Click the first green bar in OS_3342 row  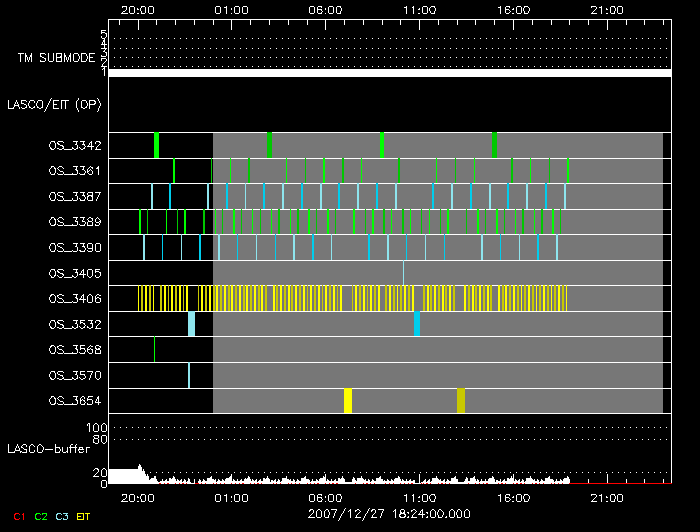click(x=156, y=145)
